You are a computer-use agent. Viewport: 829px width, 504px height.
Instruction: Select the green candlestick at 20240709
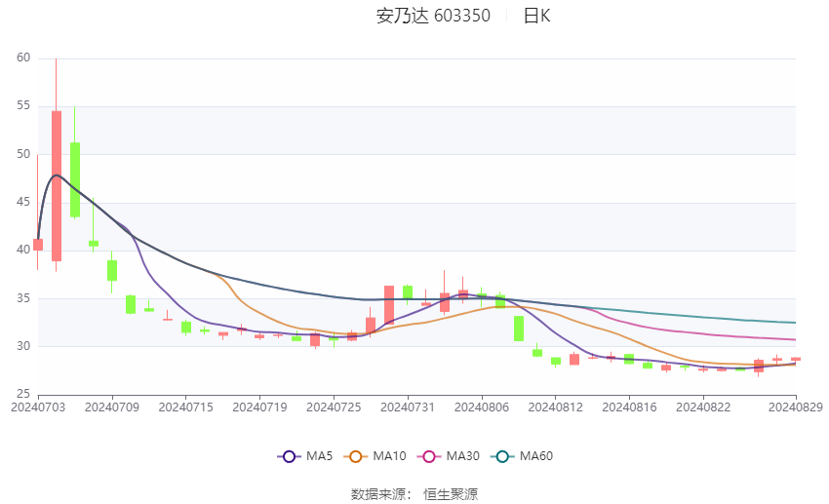[112, 270]
